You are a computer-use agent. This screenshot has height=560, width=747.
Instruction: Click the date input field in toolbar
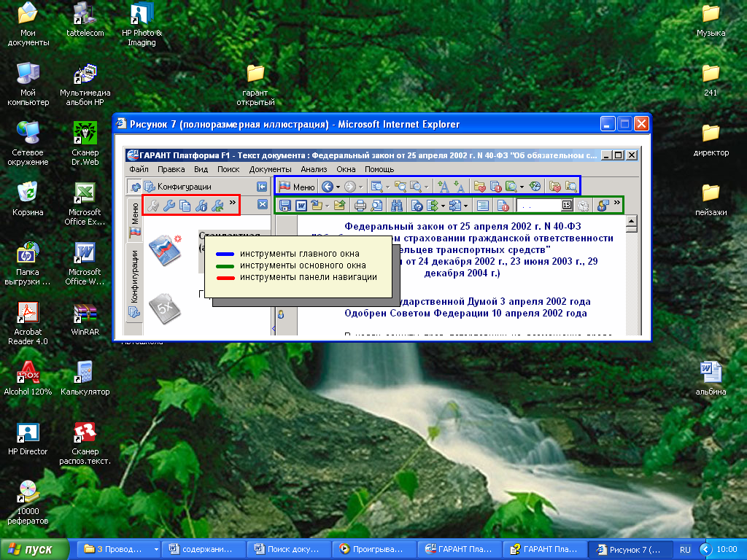coord(539,205)
